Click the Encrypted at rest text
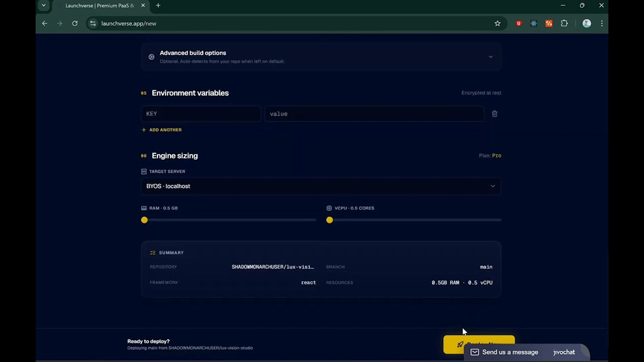 (481, 93)
